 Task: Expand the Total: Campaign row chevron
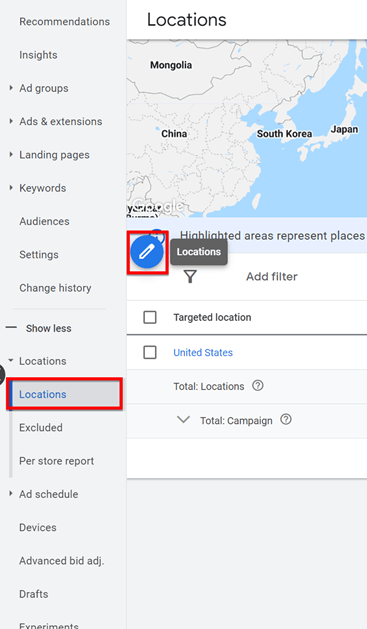coord(183,420)
